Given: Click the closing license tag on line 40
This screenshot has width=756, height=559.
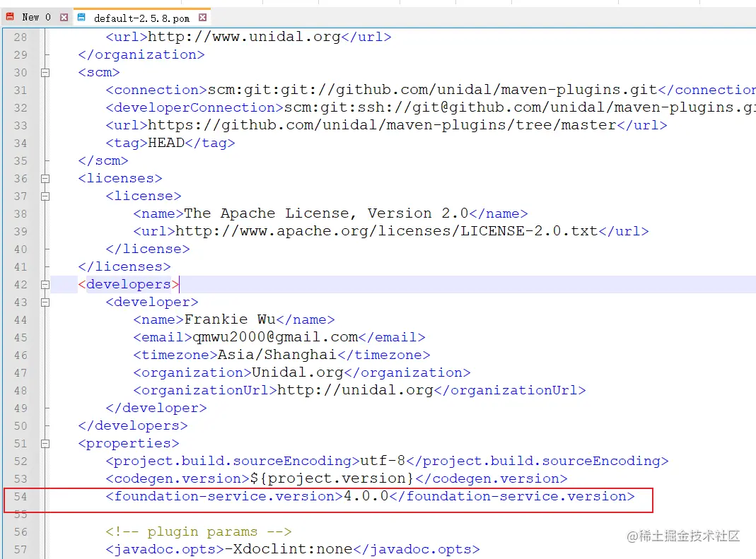Looking at the screenshot, I should point(148,249).
